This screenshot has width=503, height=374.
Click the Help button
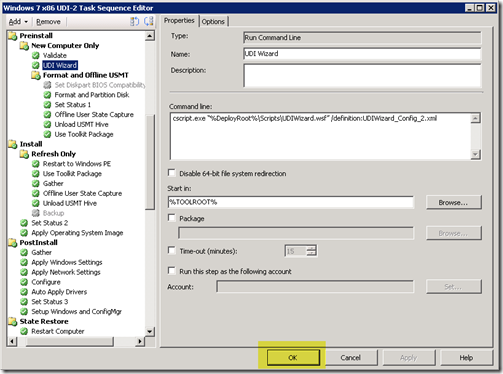click(466, 358)
